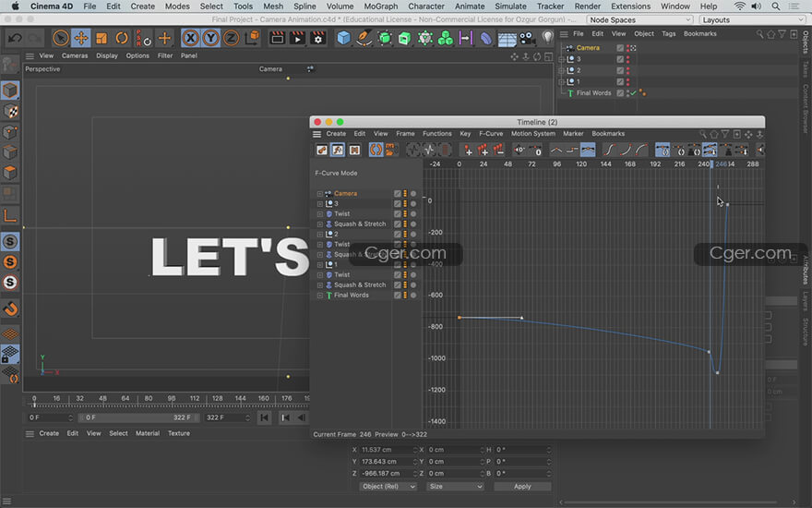This screenshot has height=508, width=812.
Task: Expand object 2 in Object Manager
Action: tap(561, 70)
